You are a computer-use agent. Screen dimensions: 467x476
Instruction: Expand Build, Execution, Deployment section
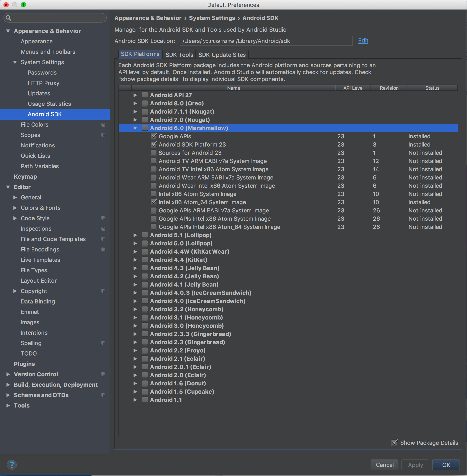pos(8,385)
